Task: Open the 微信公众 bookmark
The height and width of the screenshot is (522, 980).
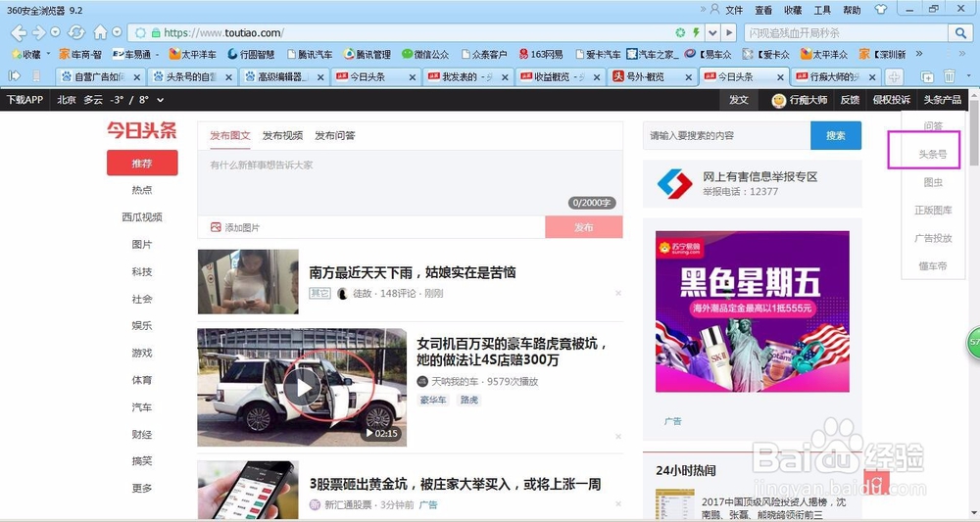Action: 425,54
